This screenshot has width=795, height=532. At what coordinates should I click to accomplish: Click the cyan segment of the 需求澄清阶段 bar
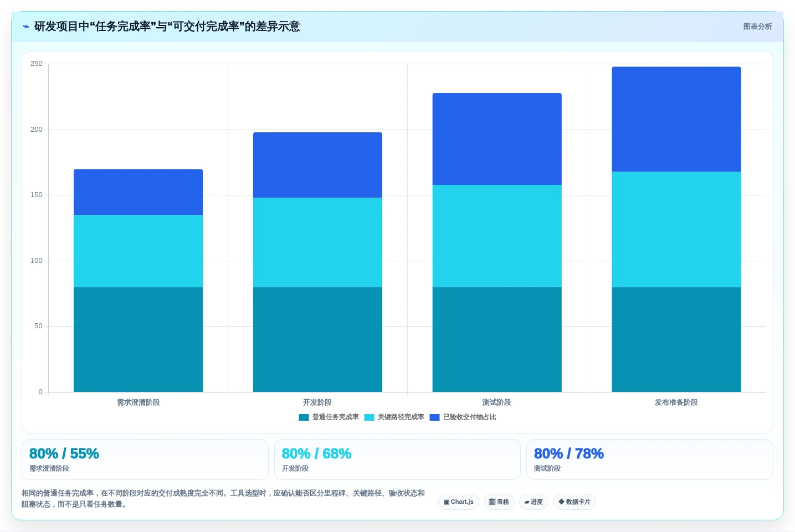[x=138, y=251]
